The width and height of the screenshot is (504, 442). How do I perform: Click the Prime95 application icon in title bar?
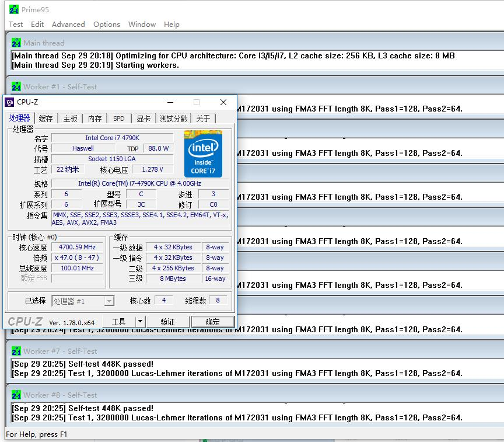pyautogui.click(x=13, y=9)
